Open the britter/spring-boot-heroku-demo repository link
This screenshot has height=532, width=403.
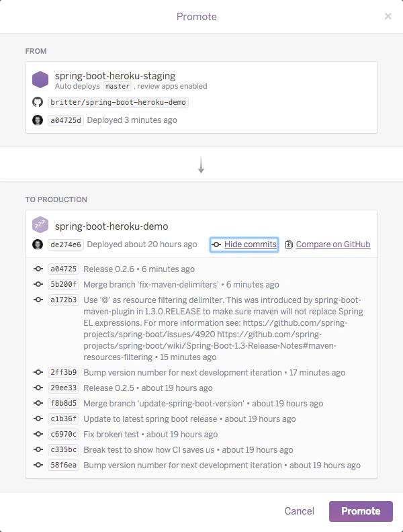(x=118, y=102)
